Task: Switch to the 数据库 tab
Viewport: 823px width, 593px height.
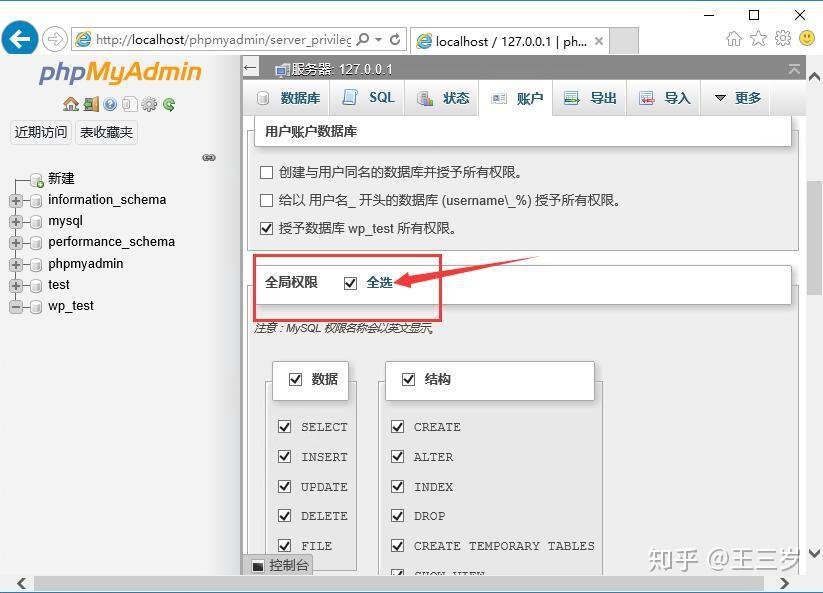Action: tap(287, 98)
